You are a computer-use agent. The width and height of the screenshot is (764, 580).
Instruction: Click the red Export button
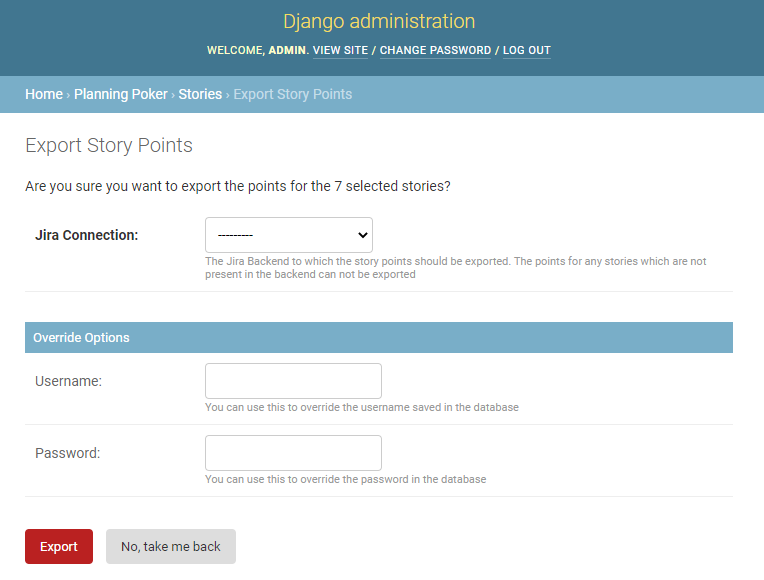pyautogui.click(x=59, y=546)
